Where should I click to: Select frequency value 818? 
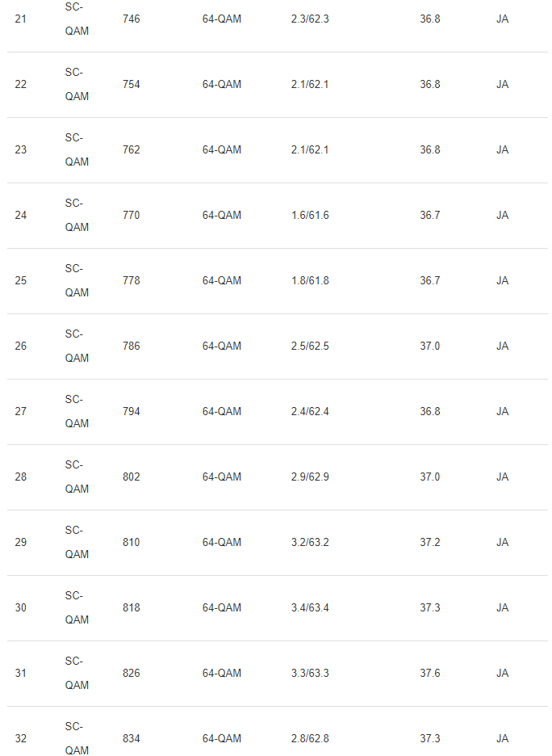(131, 607)
